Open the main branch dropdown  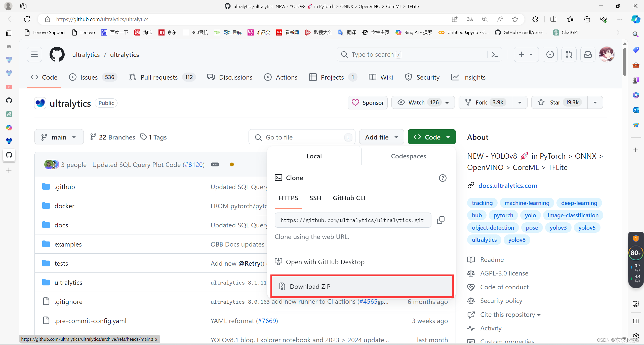[59, 137]
